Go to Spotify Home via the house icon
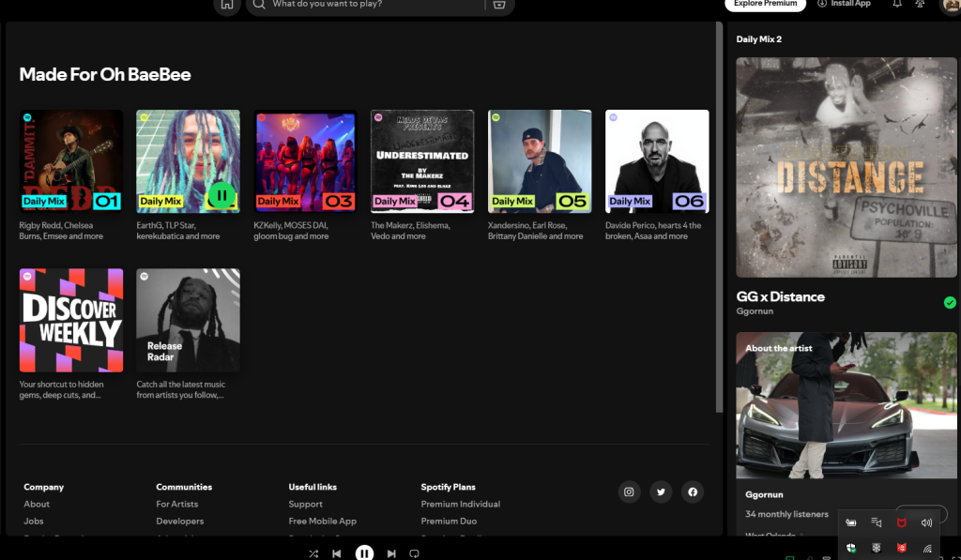The width and height of the screenshot is (961, 560). (227, 5)
